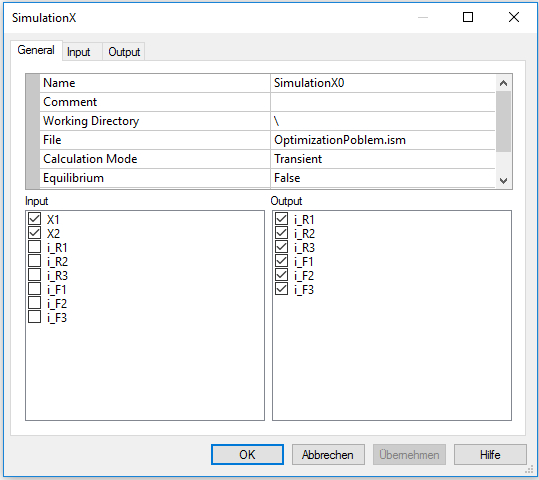Uncheck i_R1 in the Output list
The image size is (539, 480).
pyautogui.click(x=282, y=219)
